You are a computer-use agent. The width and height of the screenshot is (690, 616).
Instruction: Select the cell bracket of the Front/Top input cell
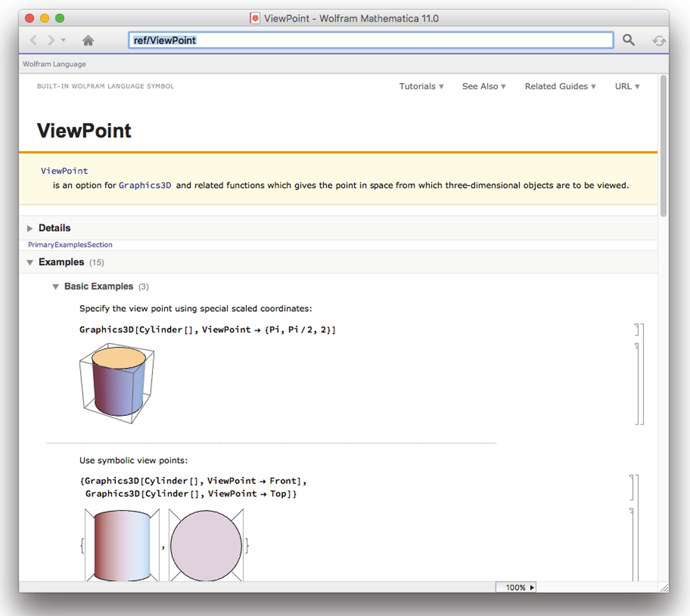(x=632, y=487)
